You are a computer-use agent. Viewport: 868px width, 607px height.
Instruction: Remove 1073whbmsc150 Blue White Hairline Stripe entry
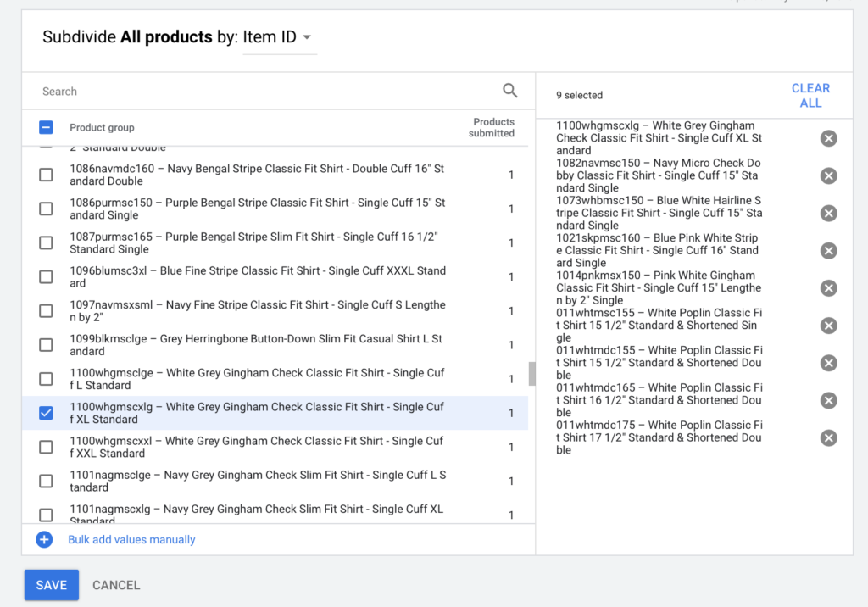(x=828, y=213)
